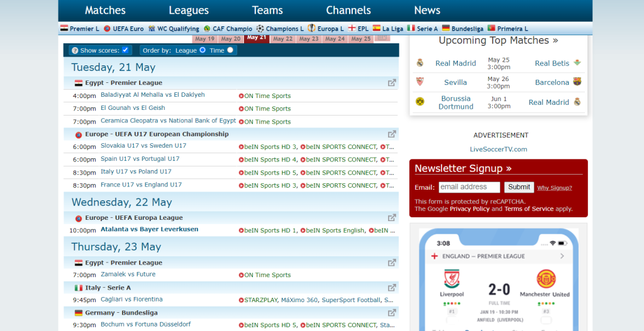Switch to the May 20 date tab
Viewport: 644px width, 331px height.
pos(231,39)
